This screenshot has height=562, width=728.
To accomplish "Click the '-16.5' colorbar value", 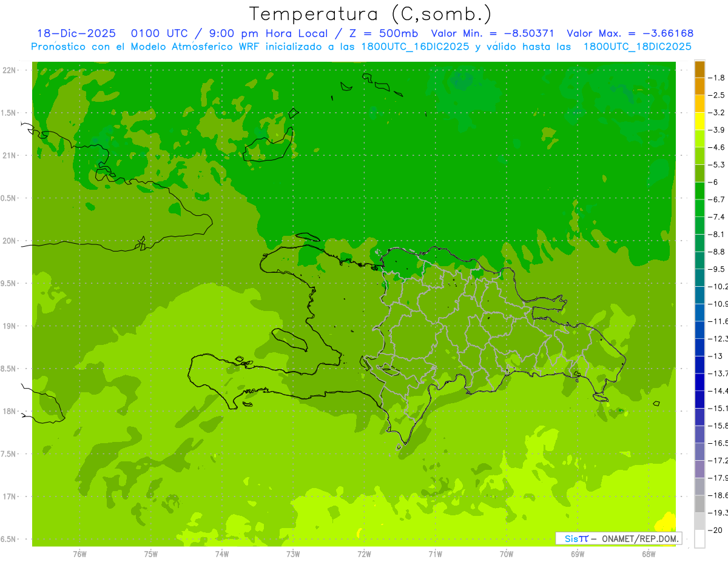I will pos(718,443).
